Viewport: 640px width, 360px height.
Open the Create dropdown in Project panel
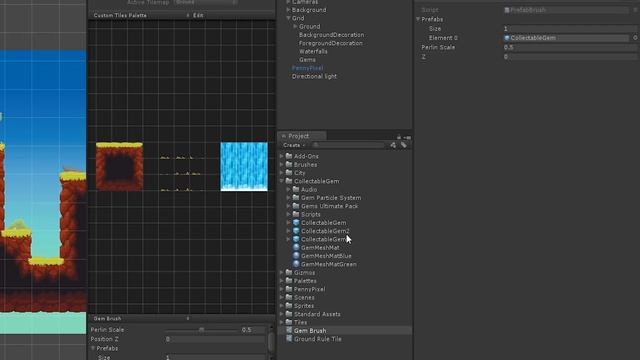click(294, 145)
